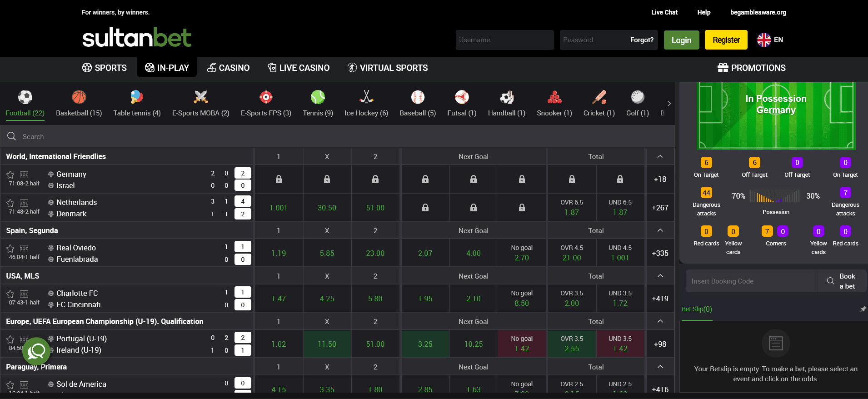Viewport: 868px width, 399px height.
Task: Select the Ice Hockey icon
Action: coord(366,97)
